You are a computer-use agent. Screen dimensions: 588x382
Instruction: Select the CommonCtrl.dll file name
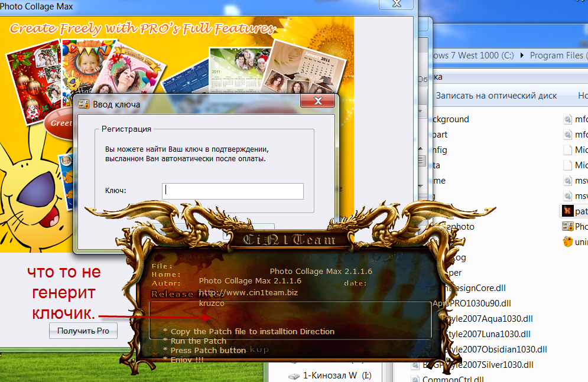(x=453, y=378)
